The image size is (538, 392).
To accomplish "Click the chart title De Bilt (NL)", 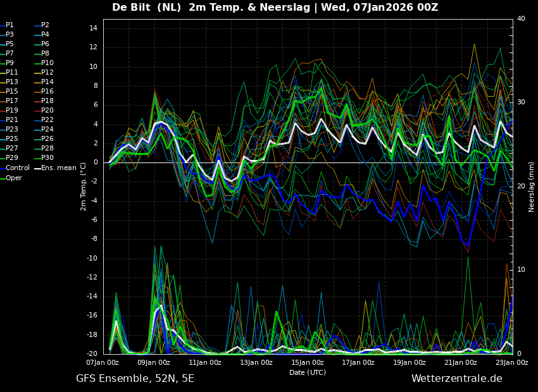I will tap(146, 7).
